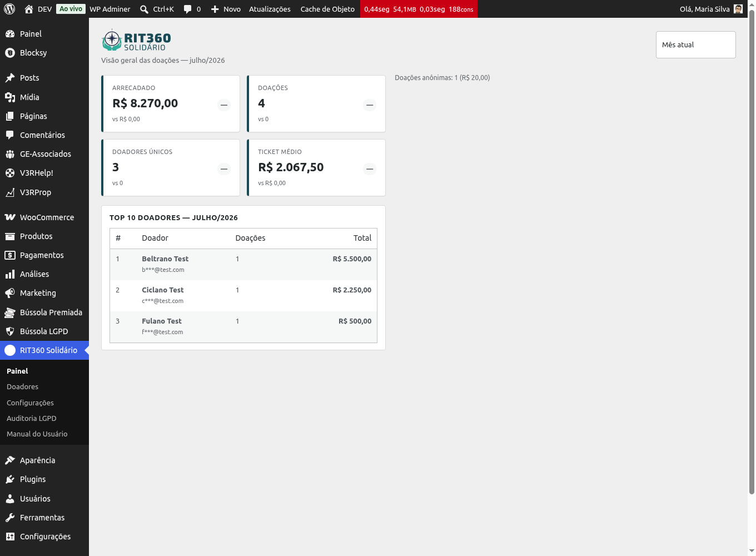This screenshot has height=556, width=756.
Task: Click the Marketing megaphone icon
Action: pyautogui.click(x=10, y=293)
